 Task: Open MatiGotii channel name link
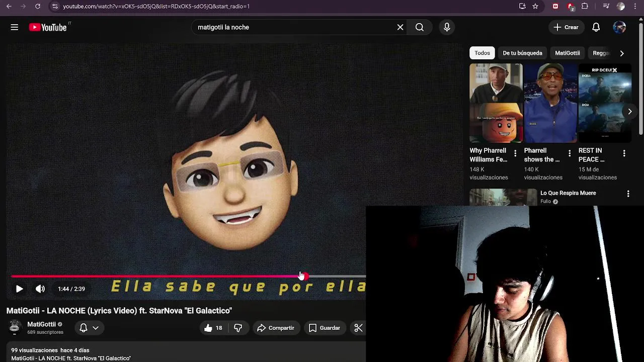(x=41, y=324)
